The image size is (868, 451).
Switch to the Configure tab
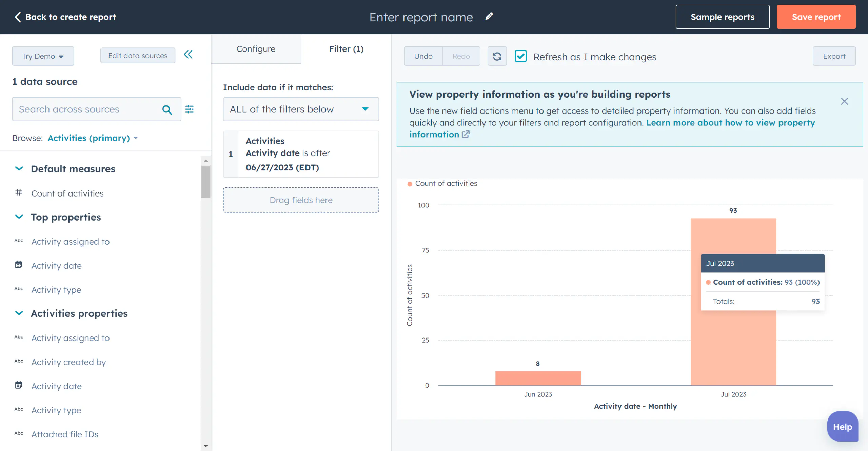coord(256,49)
